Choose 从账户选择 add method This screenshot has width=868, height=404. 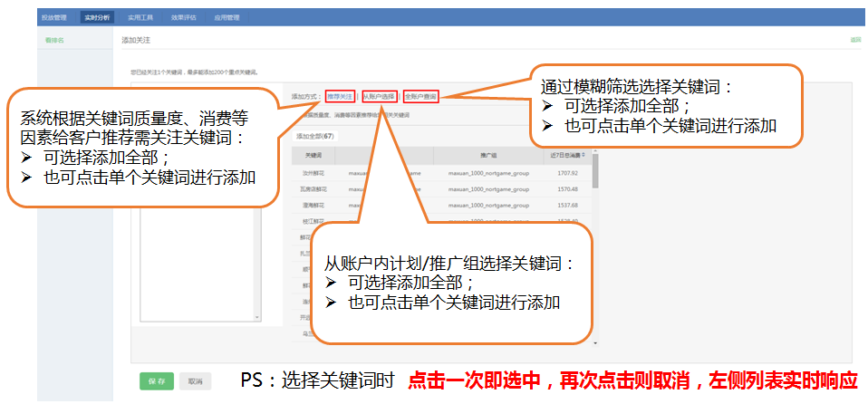(x=379, y=96)
